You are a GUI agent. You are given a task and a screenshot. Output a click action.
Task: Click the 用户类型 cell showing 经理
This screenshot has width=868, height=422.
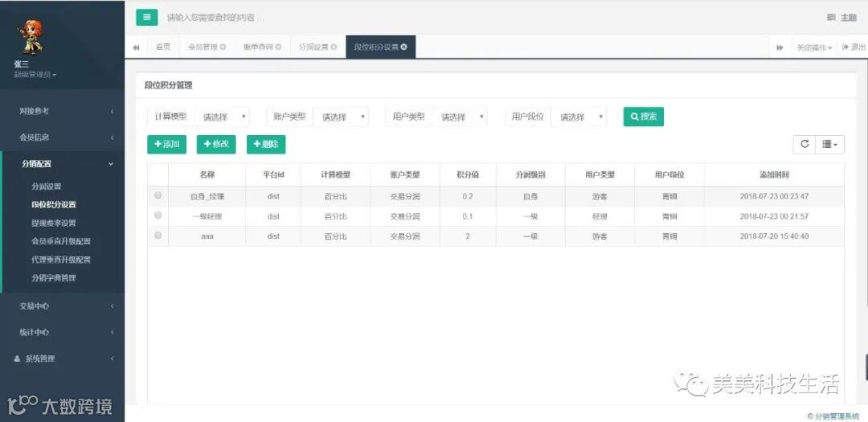600,216
